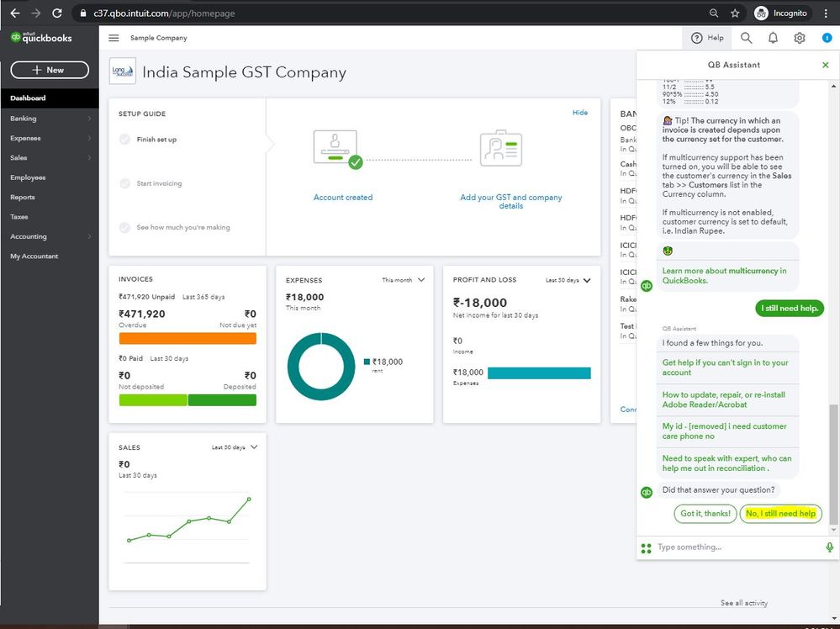Open Expenses This month dropdown

403,280
